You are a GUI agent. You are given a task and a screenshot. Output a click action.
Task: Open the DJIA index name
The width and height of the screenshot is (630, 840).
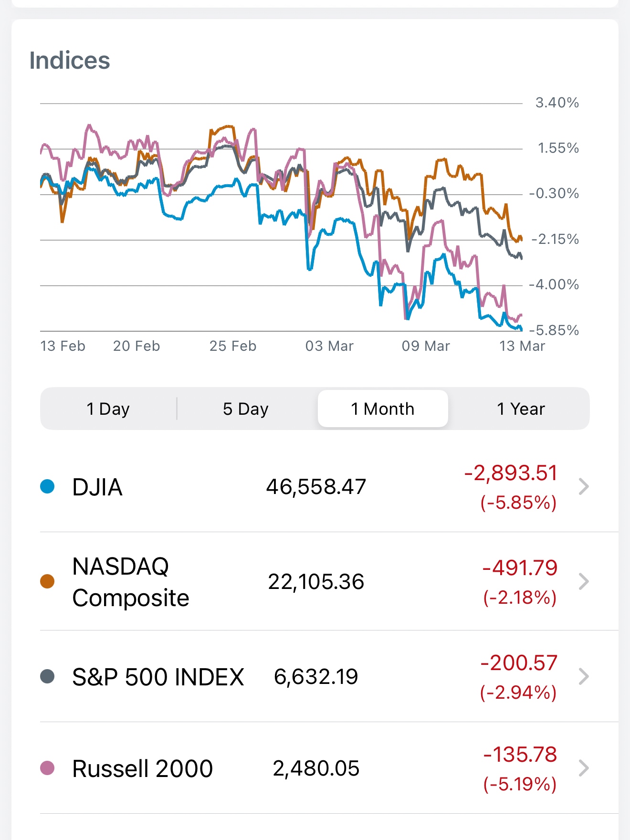pos(97,487)
